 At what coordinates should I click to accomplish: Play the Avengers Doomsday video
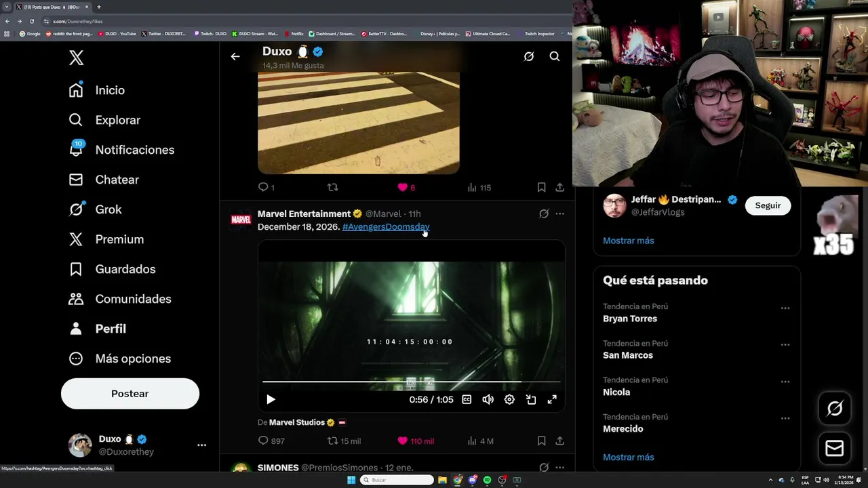(x=271, y=400)
